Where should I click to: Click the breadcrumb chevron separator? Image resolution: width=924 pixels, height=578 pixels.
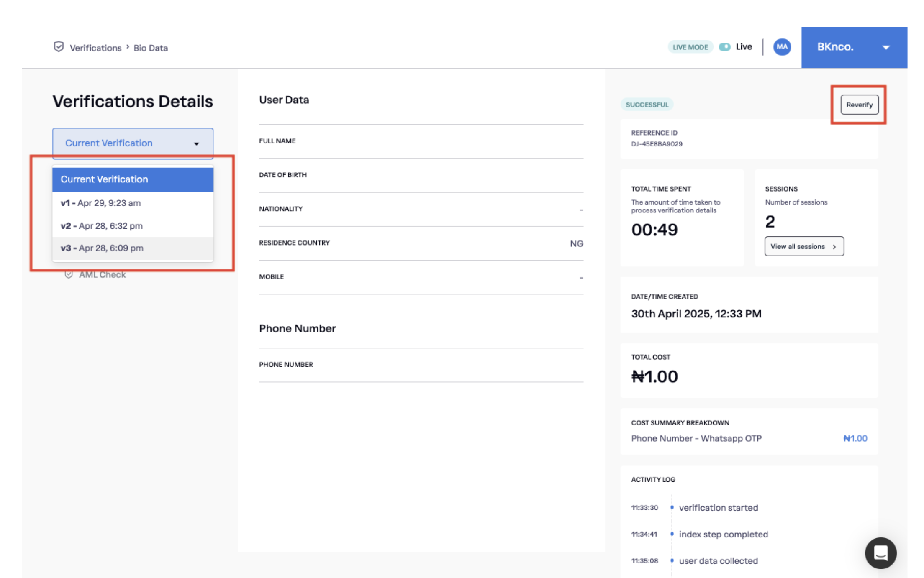click(128, 47)
